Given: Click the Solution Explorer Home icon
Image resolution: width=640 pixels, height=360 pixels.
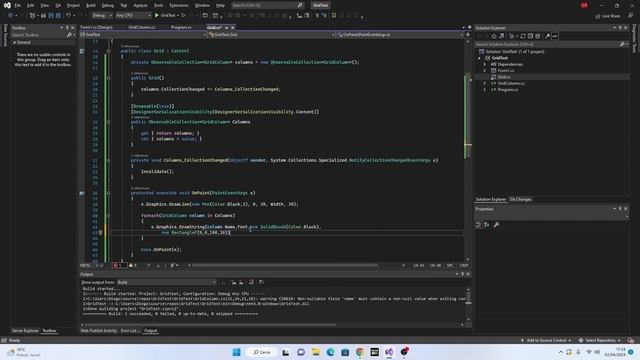Looking at the screenshot, I should click(x=494, y=36).
